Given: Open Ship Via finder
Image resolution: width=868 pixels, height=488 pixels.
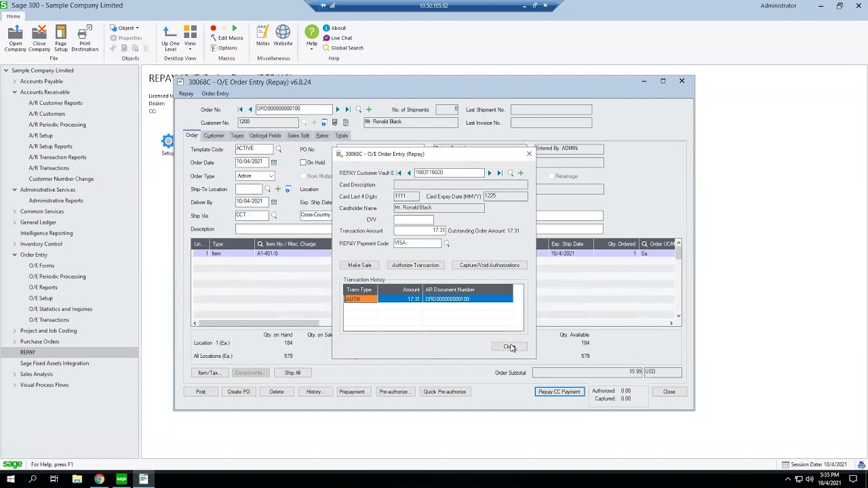Looking at the screenshot, I should coord(274,216).
